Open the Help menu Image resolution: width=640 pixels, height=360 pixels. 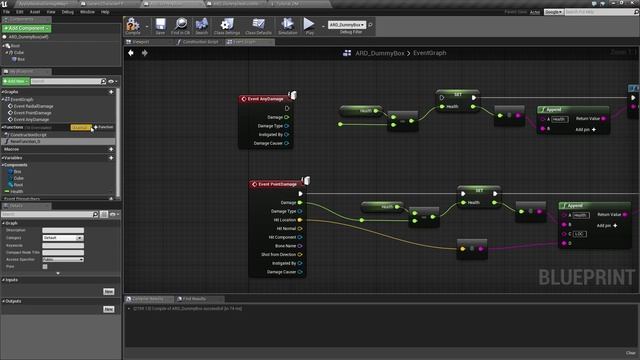click(105, 12)
